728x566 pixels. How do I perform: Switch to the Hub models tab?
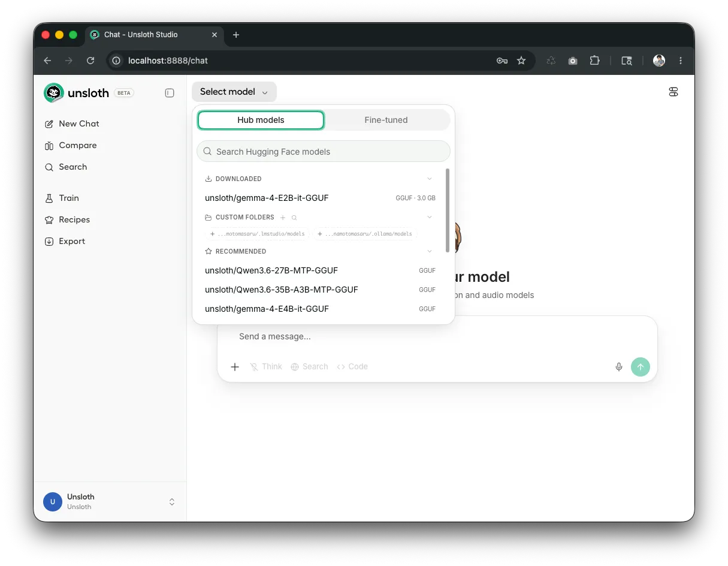(261, 120)
